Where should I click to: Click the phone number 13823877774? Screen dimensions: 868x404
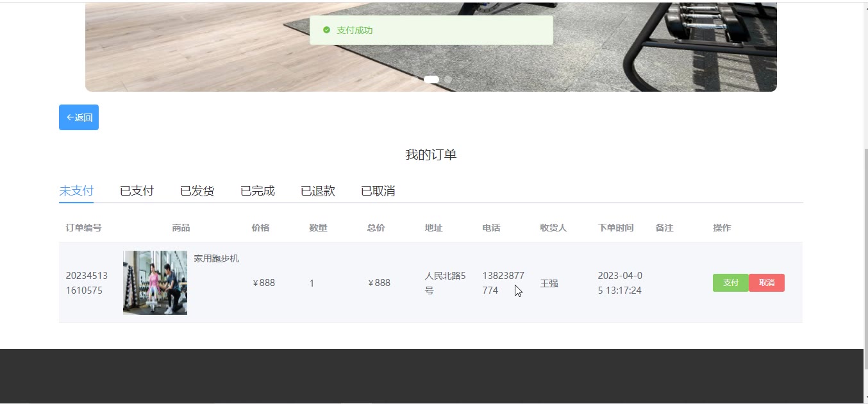(x=503, y=283)
